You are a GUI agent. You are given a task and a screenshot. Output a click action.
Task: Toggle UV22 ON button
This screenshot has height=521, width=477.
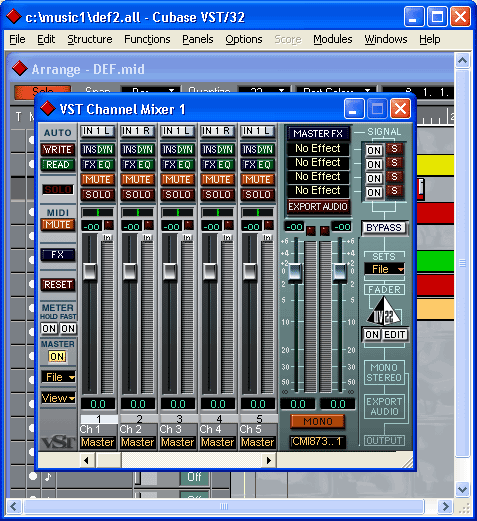pyautogui.click(x=372, y=334)
